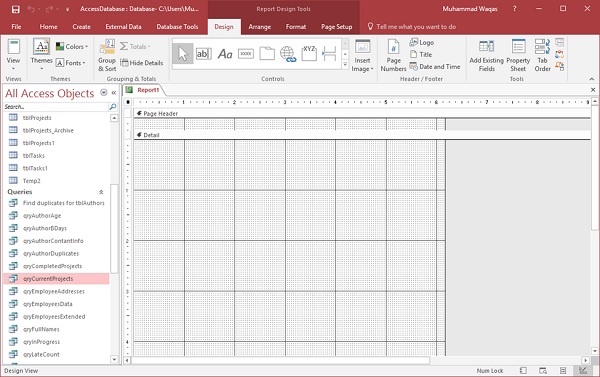
Task: Collapse the navigation pane shutter bar
Action: [114, 93]
